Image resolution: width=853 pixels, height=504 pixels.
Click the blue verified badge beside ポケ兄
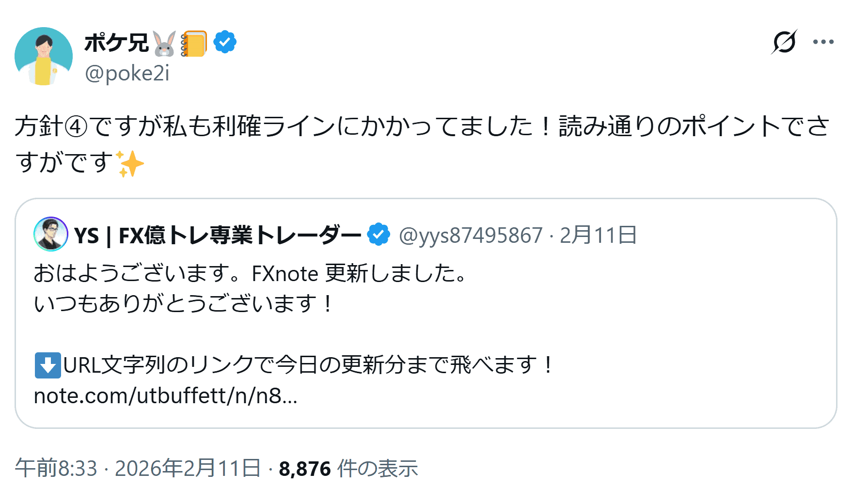pyautogui.click(x=225, y=42)
